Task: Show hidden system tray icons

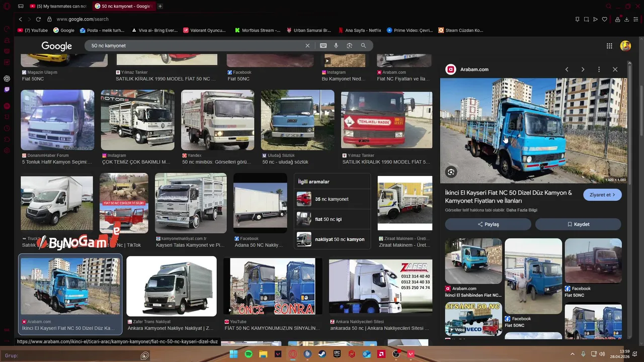Action: pos(572,354)
